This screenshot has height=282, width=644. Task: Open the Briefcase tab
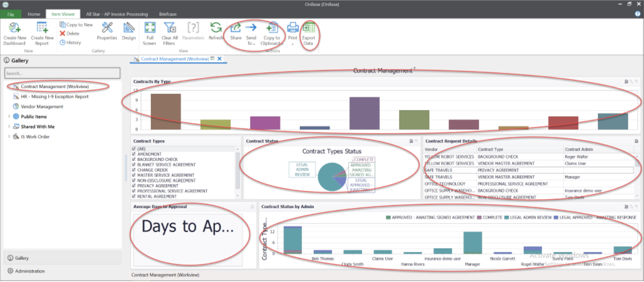[x=168, y=14]
